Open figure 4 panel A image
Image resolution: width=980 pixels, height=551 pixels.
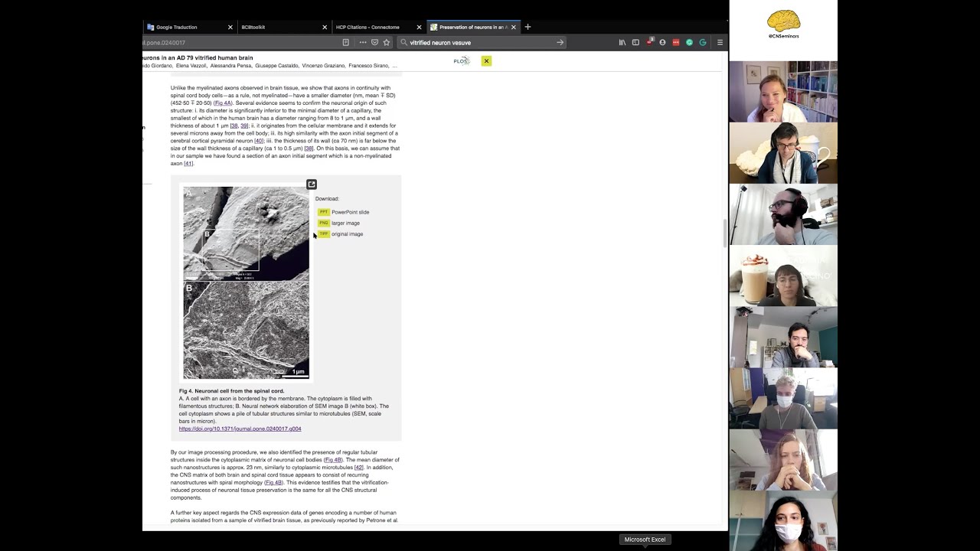coord(246,233)
